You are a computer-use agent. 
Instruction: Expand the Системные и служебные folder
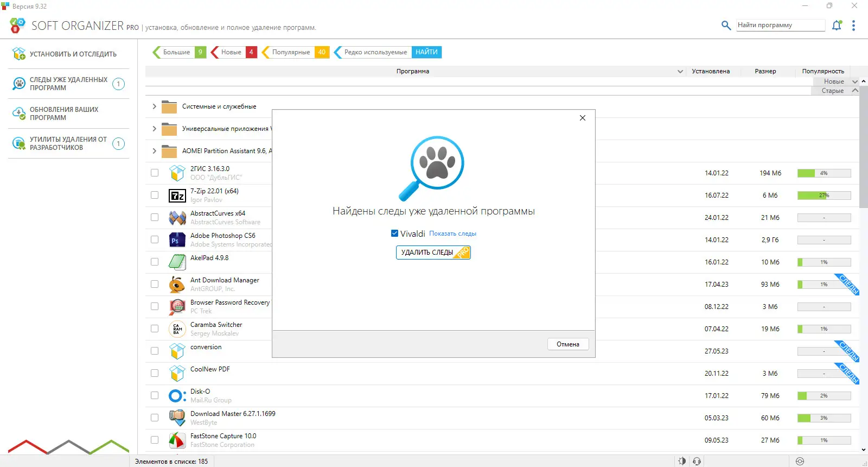pyautogui.click(x=155, y=106)
